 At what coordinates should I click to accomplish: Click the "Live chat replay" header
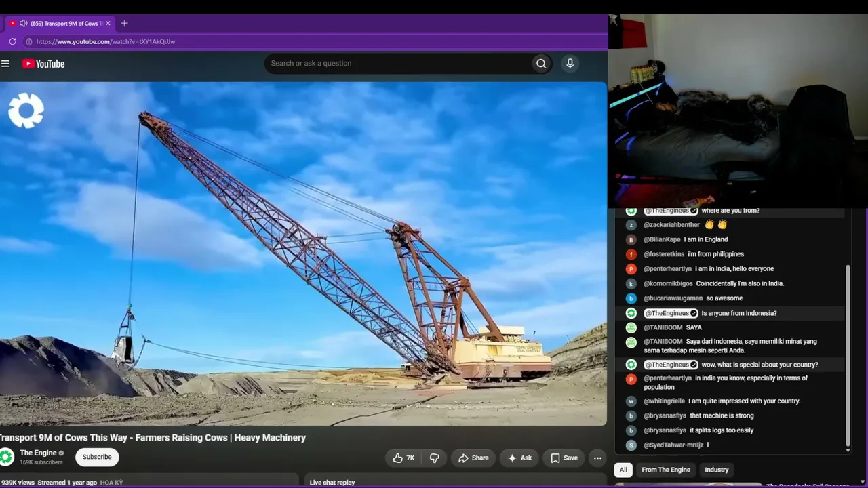[332, 483]
